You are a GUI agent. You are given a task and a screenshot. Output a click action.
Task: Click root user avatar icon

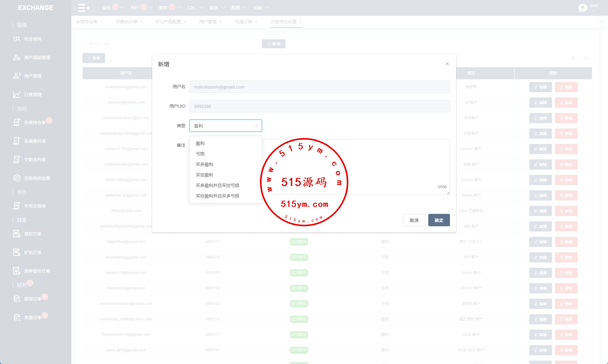coord(583,8)
